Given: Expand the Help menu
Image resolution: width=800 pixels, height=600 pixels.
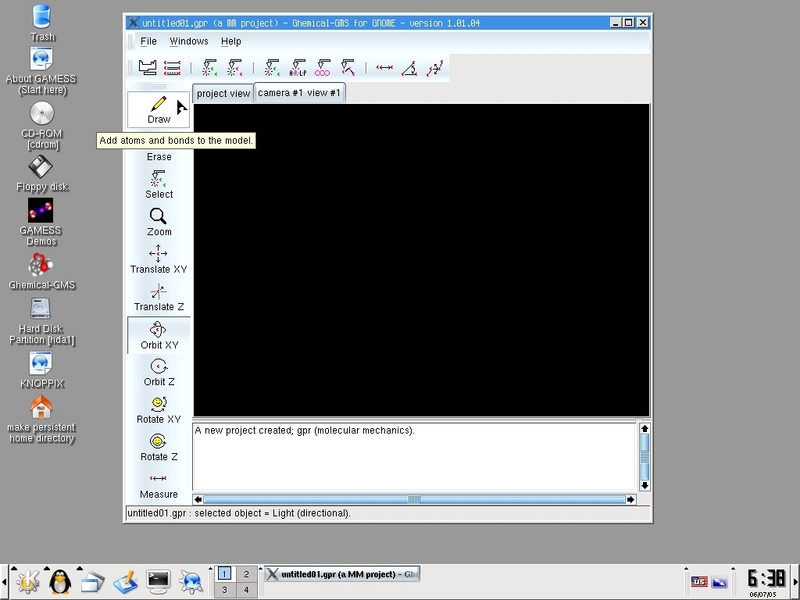Looking at the screenshot, I should 231,41.
